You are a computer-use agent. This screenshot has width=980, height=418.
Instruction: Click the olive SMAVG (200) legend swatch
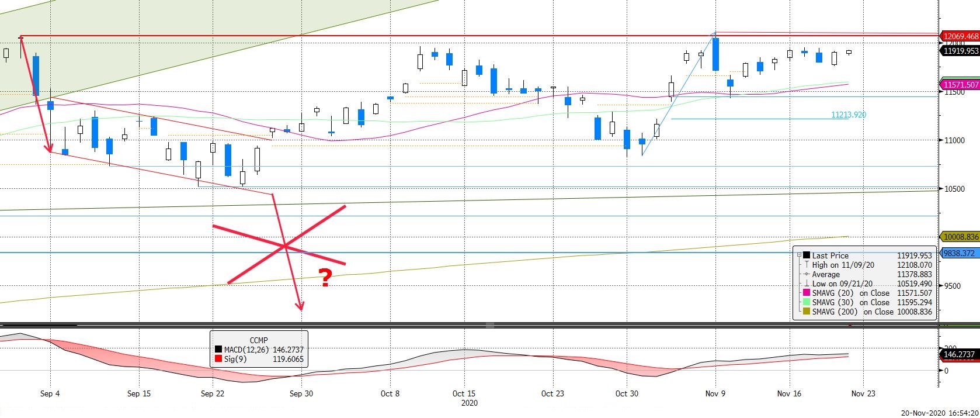807,312
